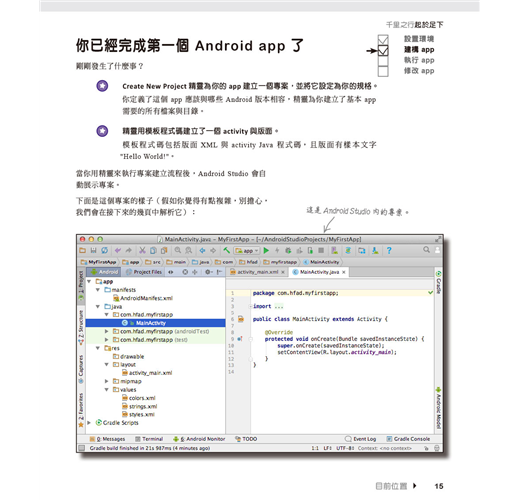Viewport: 520px width, 500px height.
Task: Run the app with the green play button
Action: [x=266, y=250]
